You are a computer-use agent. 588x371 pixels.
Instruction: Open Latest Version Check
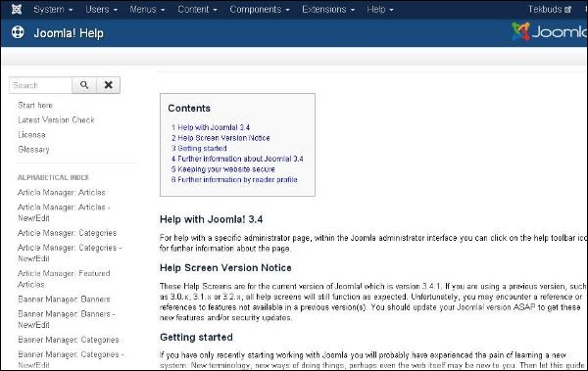click(56, 120)
